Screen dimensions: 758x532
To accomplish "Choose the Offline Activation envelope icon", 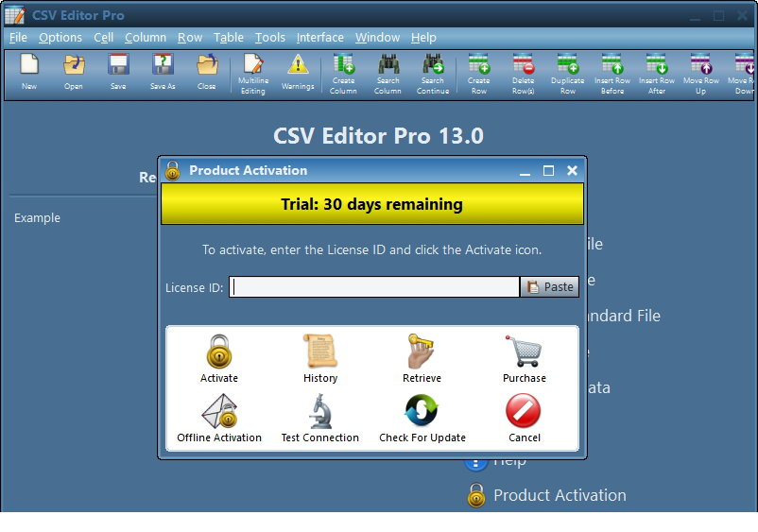I will click(219, 418).
